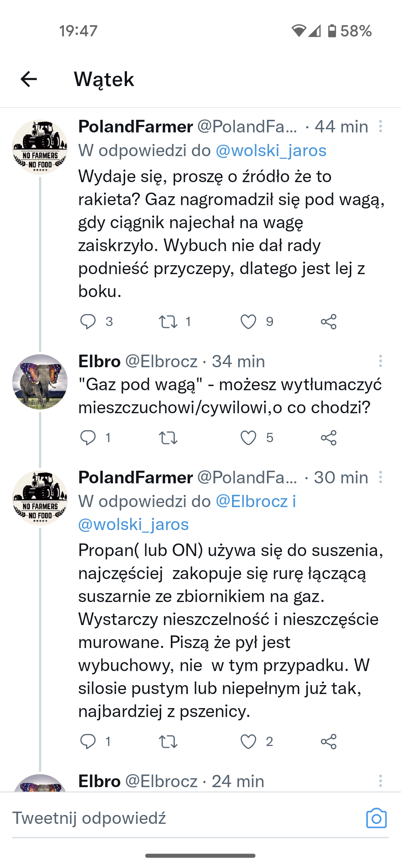This screenshot has height=868, width=401.
Task: Retweet PolandFarmer's 44 min tweet
Action: click(168, 322)
